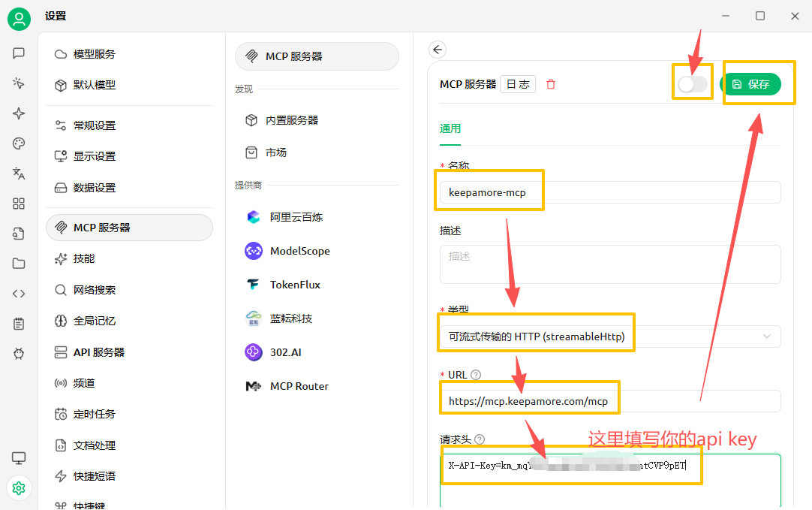Screen dimensions: 812x510
Task: Switch to the 通用 tab
Action: tap(450, 128)
